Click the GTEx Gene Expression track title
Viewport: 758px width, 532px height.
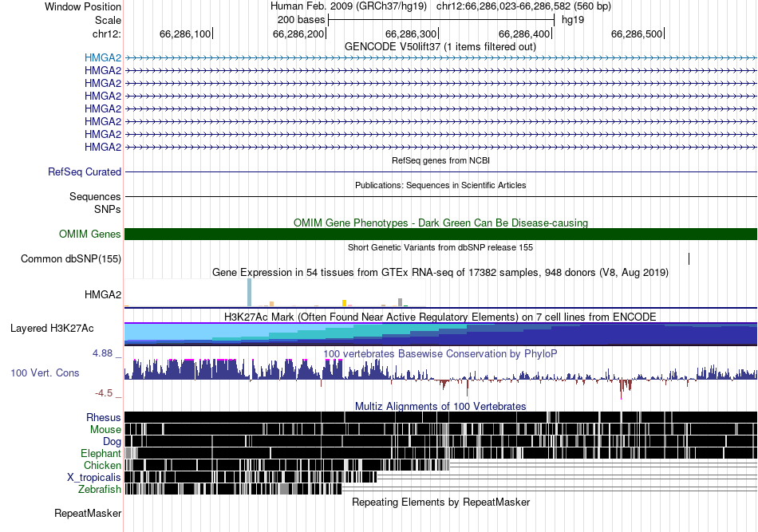440,273
